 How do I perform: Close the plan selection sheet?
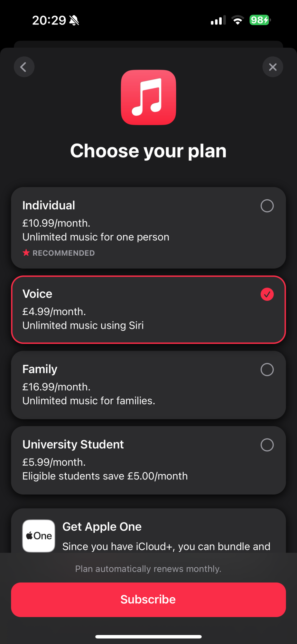(273, 67)
